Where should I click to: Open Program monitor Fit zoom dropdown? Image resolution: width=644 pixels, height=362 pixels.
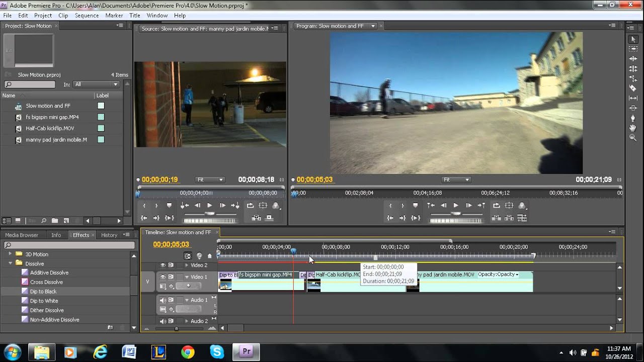coord(456,179)
